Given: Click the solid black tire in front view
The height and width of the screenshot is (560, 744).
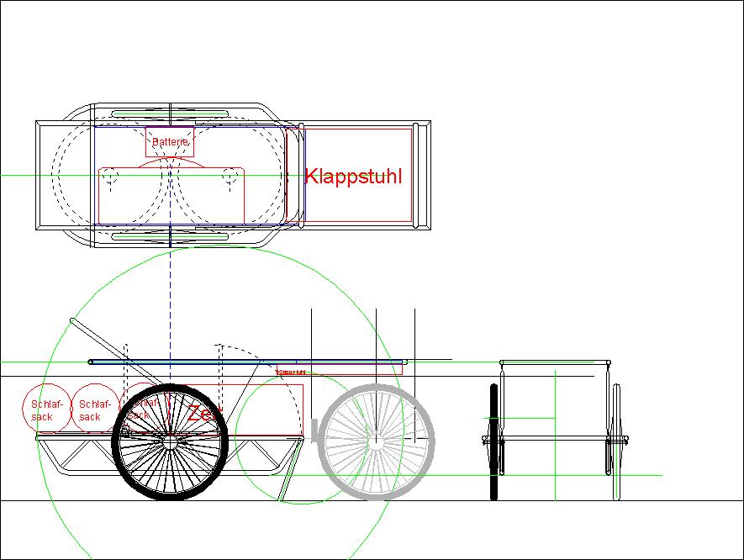Looking at the screenshot, I should [494, 441].
